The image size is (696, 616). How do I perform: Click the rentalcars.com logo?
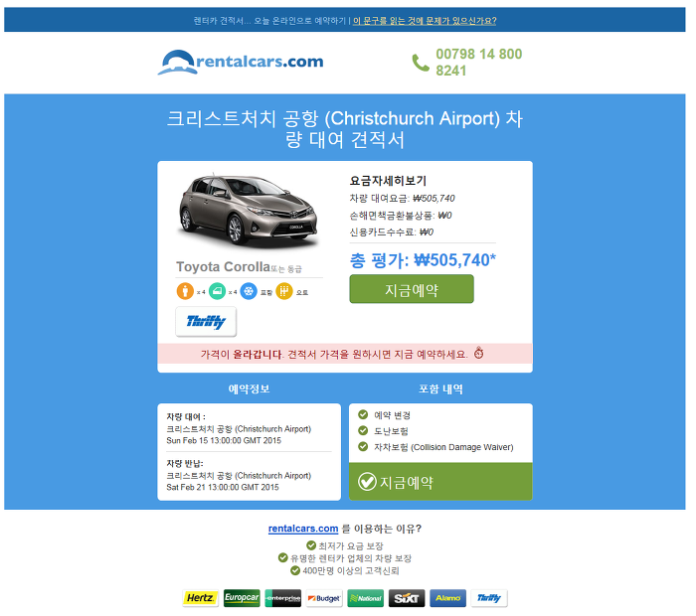(241, 62)
